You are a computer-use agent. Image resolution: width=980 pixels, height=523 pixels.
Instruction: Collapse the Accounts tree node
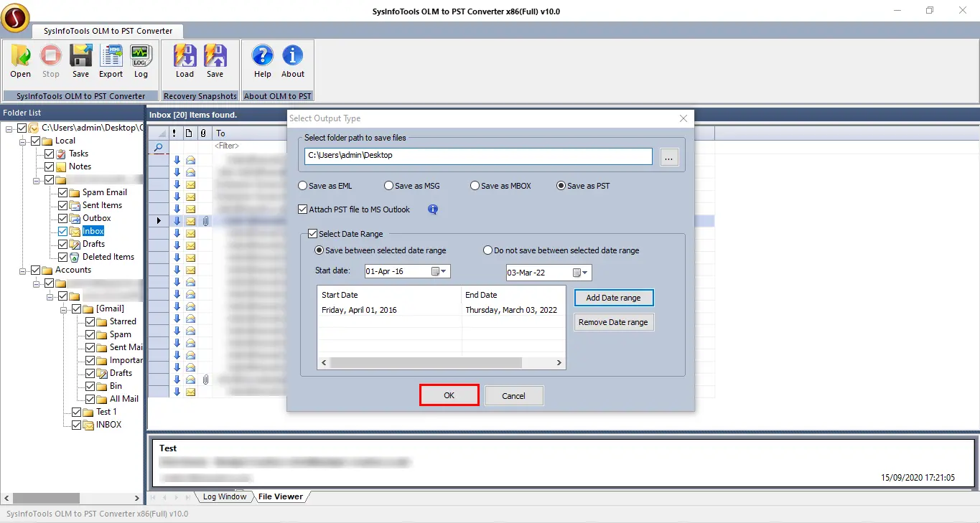coord(23,270)
